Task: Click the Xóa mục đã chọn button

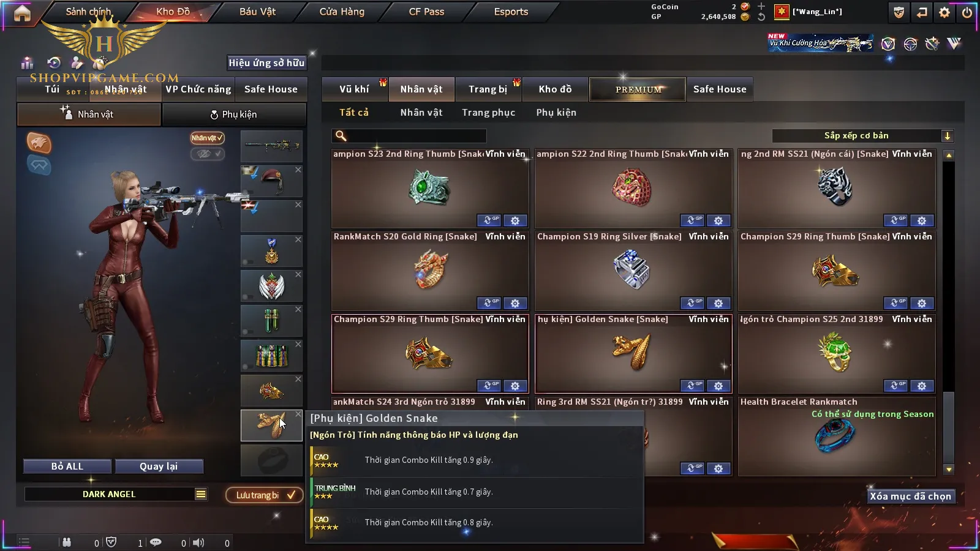Action: [910, 496]
